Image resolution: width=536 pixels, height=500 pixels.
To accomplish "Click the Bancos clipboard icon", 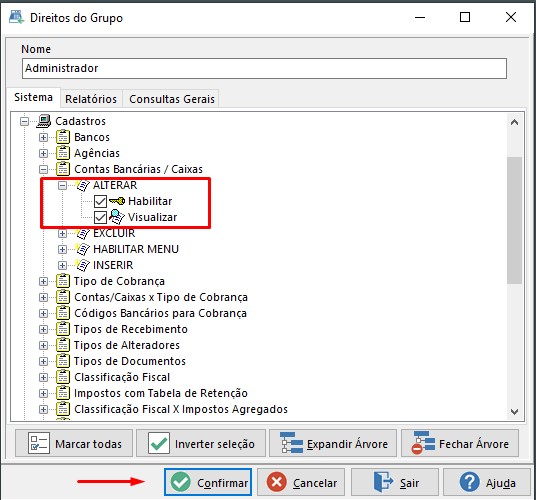I will point(63,137).
